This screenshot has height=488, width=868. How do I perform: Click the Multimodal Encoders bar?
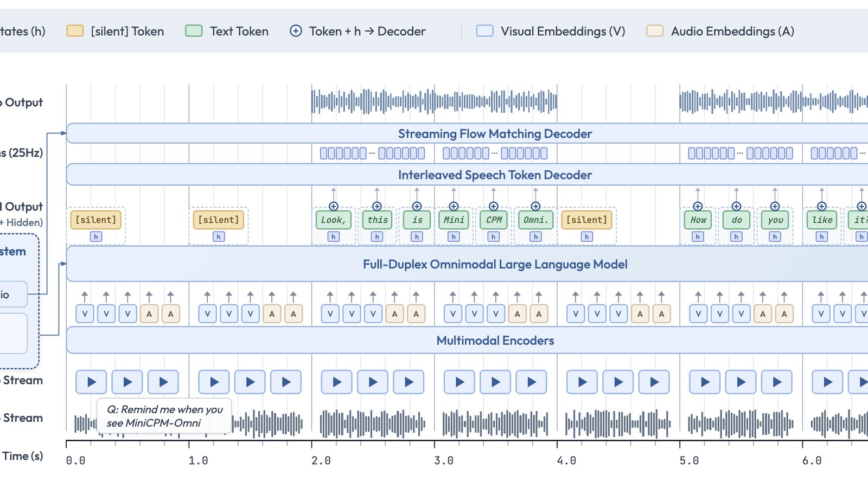pyautogui.click(x=467, y=340)
